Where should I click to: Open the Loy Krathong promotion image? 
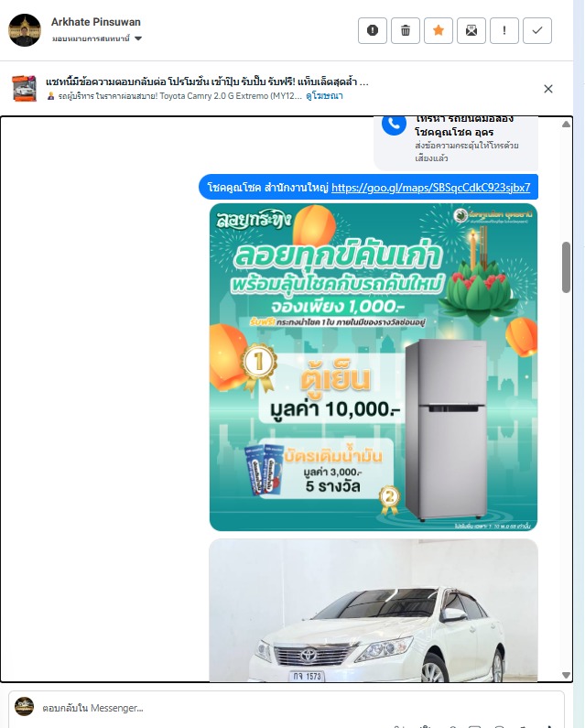tap(374, 367)
